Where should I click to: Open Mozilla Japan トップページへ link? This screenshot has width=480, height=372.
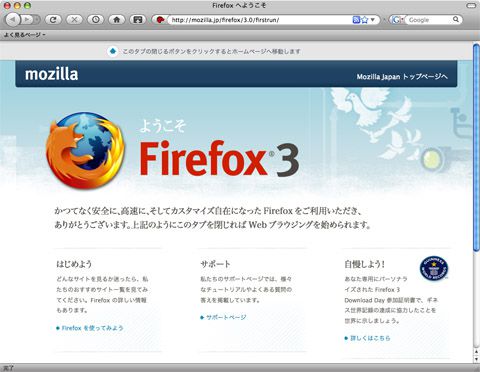[x=402, y=77]
